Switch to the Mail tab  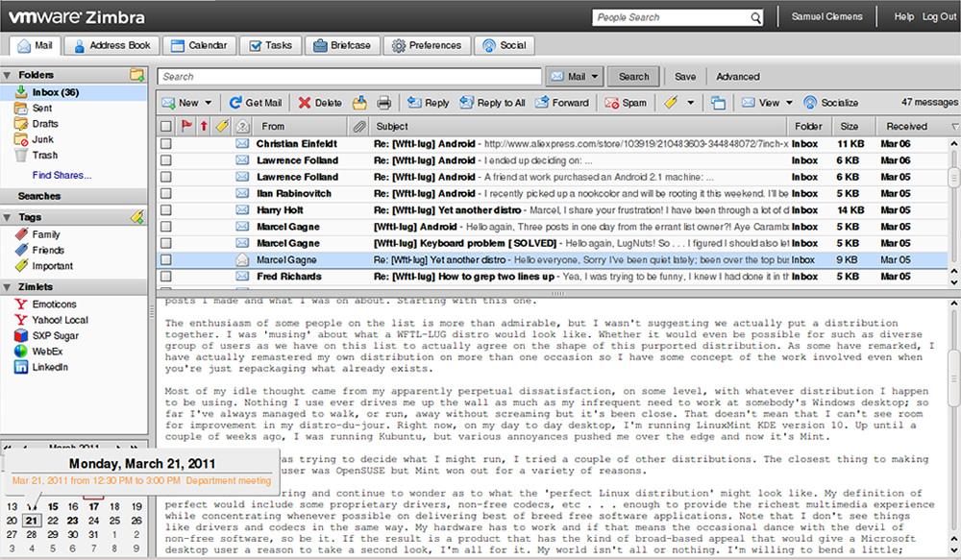click(35, 45)
